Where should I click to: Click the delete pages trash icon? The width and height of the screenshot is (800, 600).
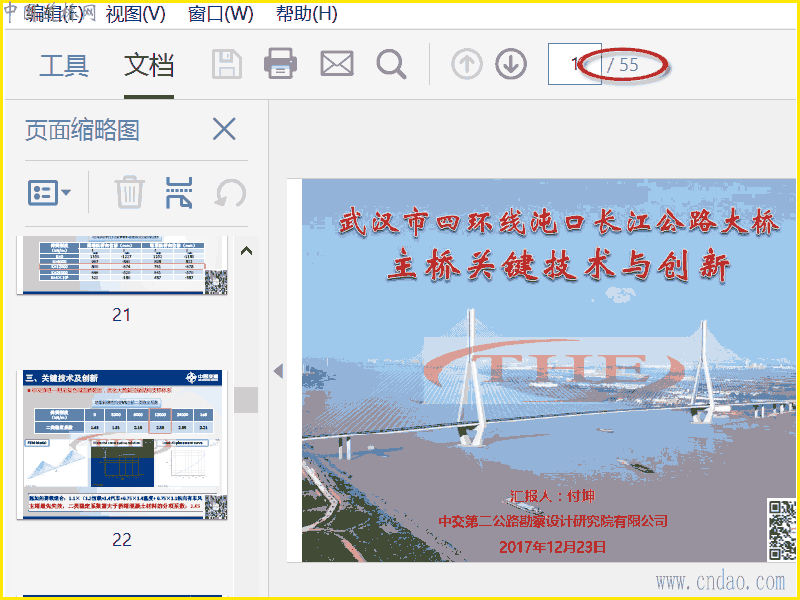tap(129, 192)
